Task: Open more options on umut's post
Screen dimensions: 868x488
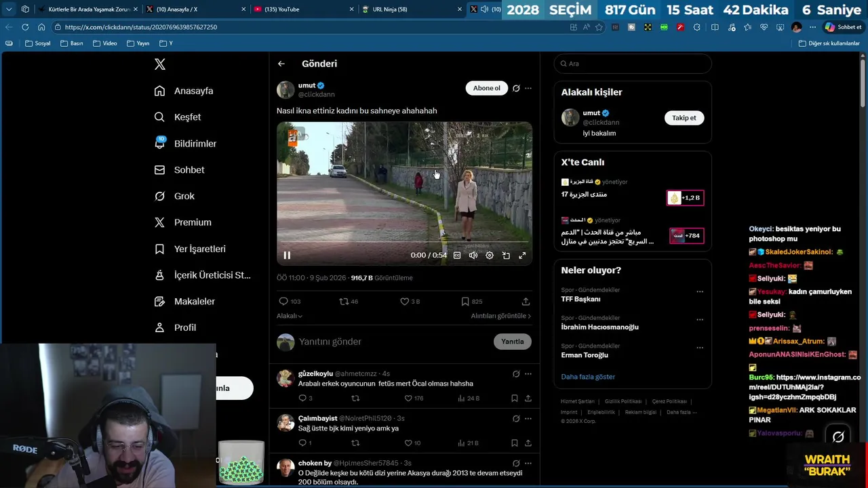Action: [528, 88]
